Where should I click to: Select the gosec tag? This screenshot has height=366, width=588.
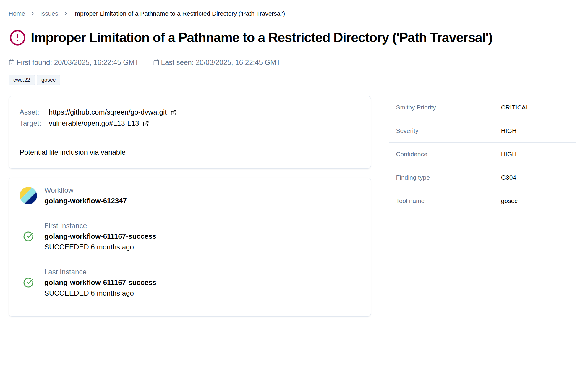tap(48, 80)
